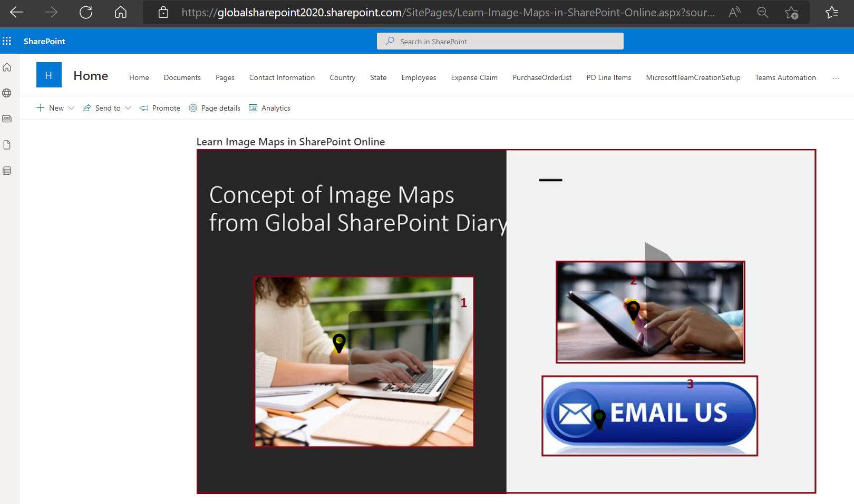Open the PO Line Items link
The width and height of the screenshot is (854, 504).
pyautogui.click(x=608, y=77)
